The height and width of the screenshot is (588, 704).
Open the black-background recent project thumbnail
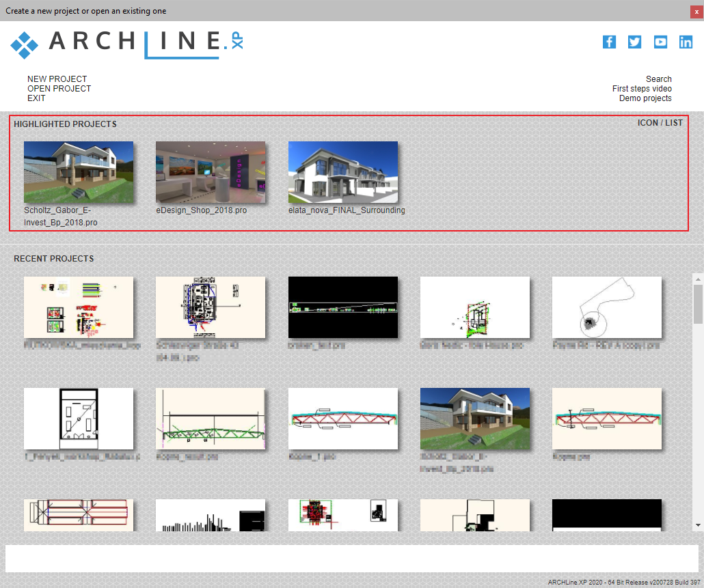coord(343,307)
